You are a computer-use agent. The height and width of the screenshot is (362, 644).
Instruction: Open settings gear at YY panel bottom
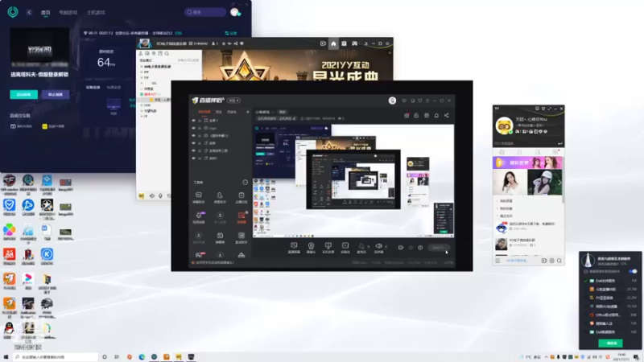[551, 261]
